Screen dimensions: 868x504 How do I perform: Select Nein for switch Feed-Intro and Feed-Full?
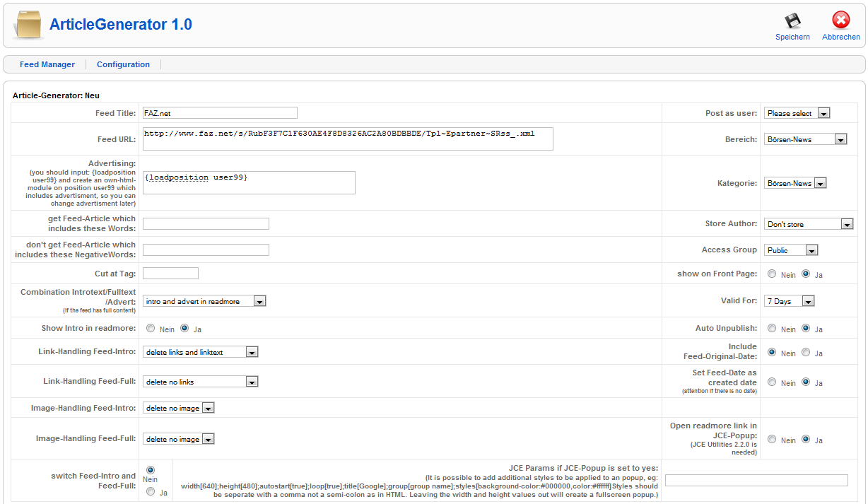click(151, 469)
